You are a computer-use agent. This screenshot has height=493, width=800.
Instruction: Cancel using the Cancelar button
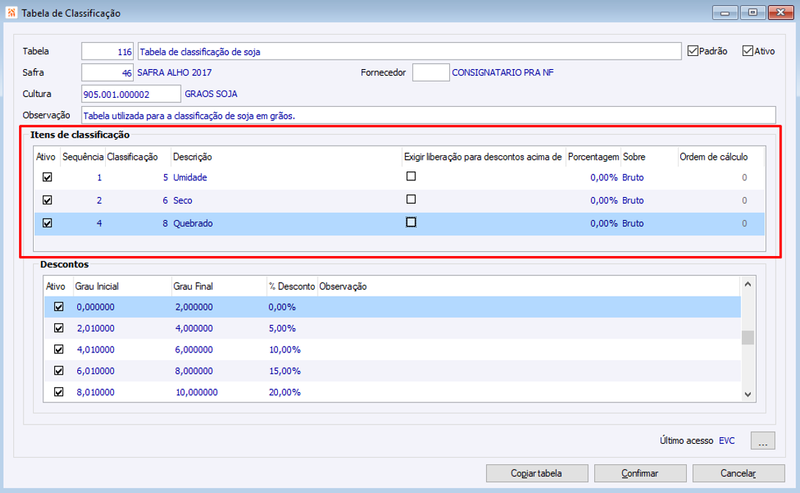tap(738, 473)
